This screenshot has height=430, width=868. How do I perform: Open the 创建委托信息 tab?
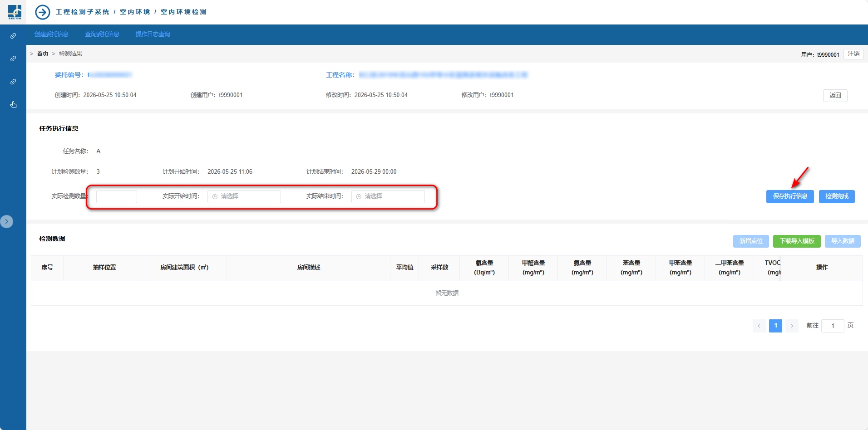tap(51, 34)
